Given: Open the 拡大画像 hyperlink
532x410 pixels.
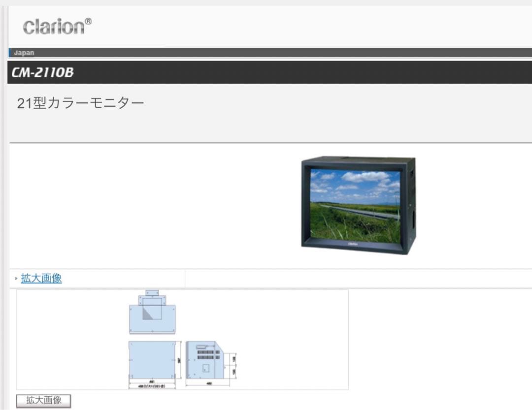Looking at the screenshot, I should click(x=41, y=278).
